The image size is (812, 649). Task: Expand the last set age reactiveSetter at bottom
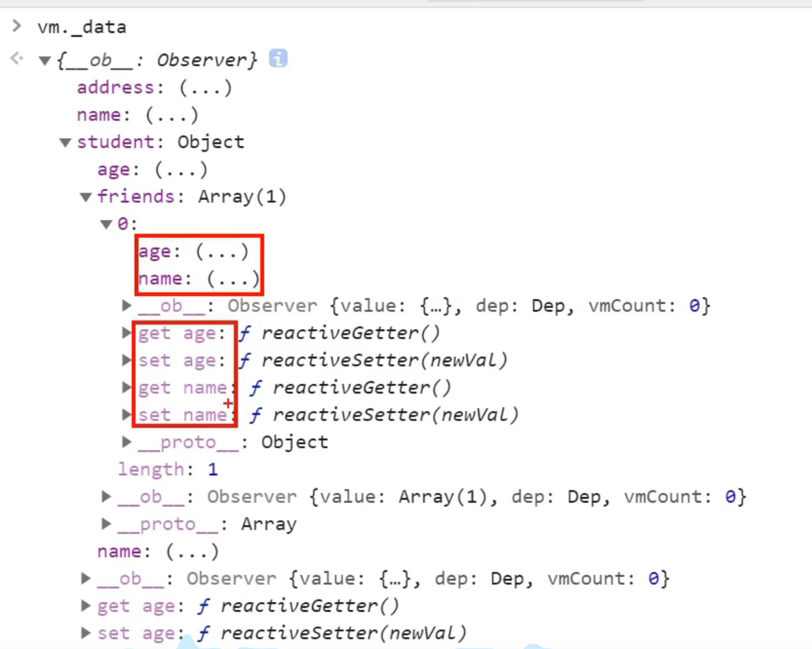86,633
